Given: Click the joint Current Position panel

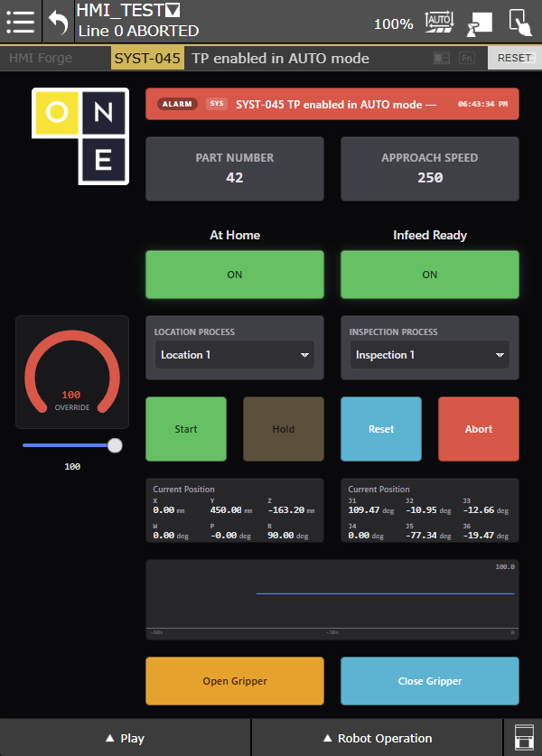Looking at the screenshot, I should (430, 510).
